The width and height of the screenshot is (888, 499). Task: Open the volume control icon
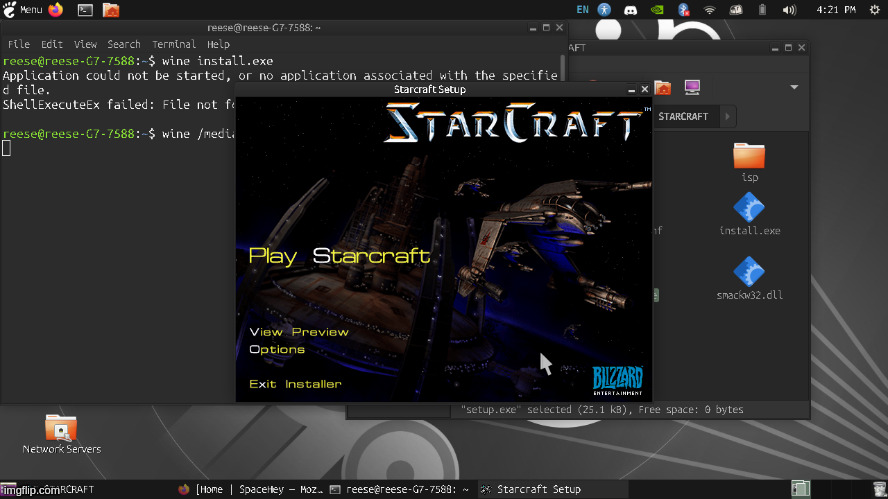(789, 10)
